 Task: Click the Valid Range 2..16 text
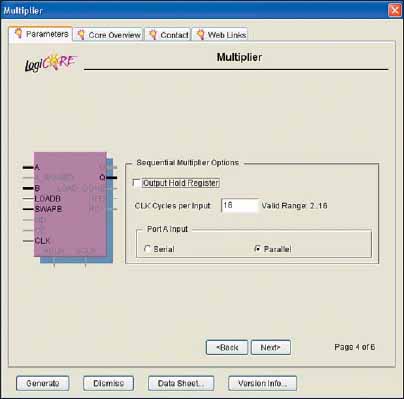pos(294,206)
